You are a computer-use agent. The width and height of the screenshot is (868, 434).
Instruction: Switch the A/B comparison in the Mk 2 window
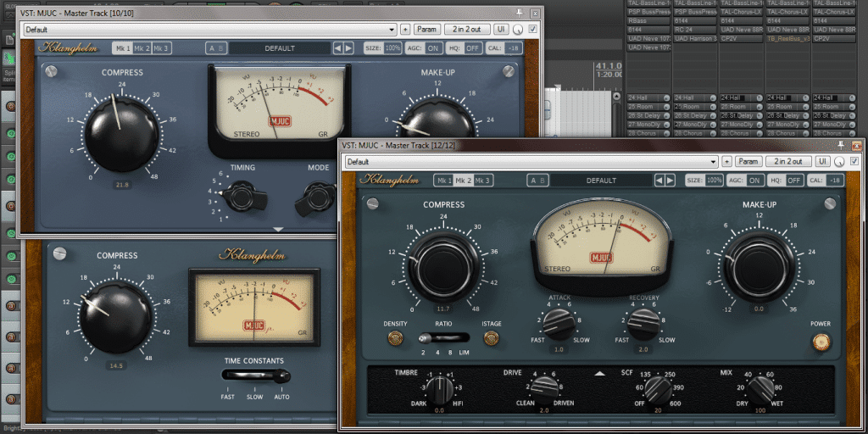537,181
